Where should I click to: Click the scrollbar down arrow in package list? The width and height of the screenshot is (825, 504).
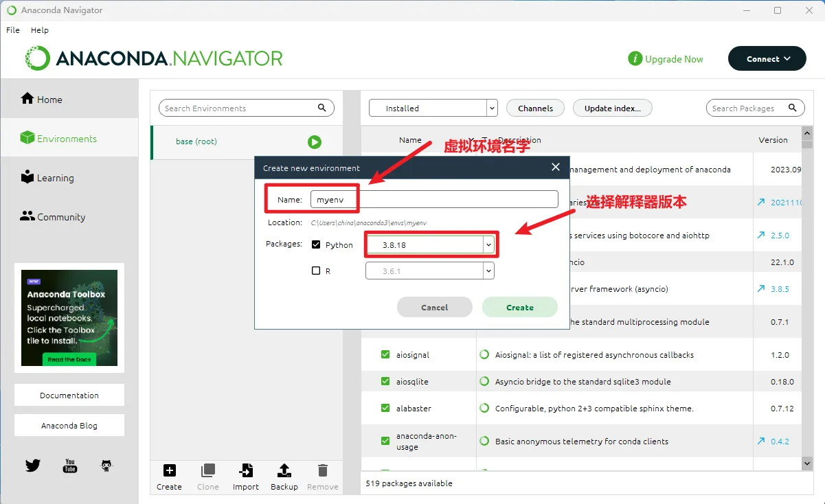(807, 464)
